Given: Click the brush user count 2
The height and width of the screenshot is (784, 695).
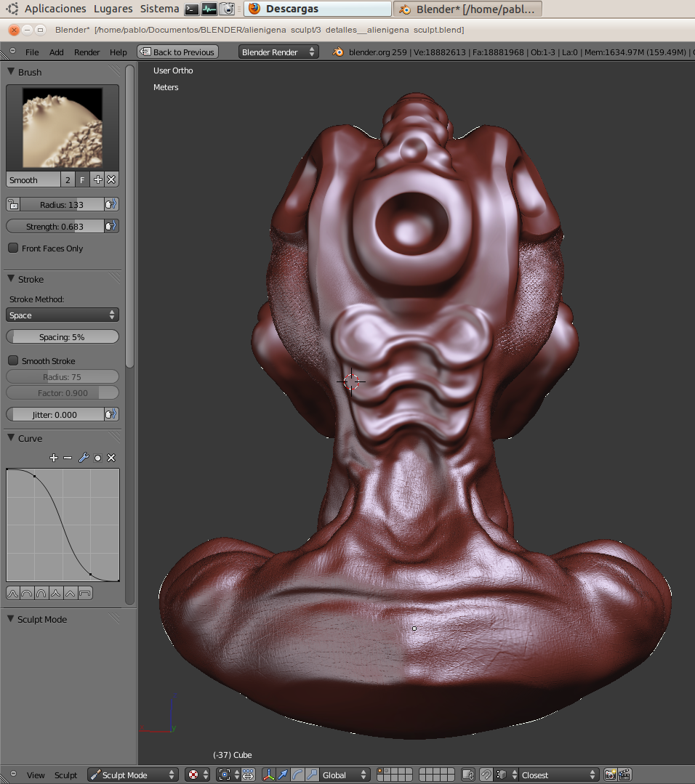Looking at the screenshot, I should [x=68, y=179].
